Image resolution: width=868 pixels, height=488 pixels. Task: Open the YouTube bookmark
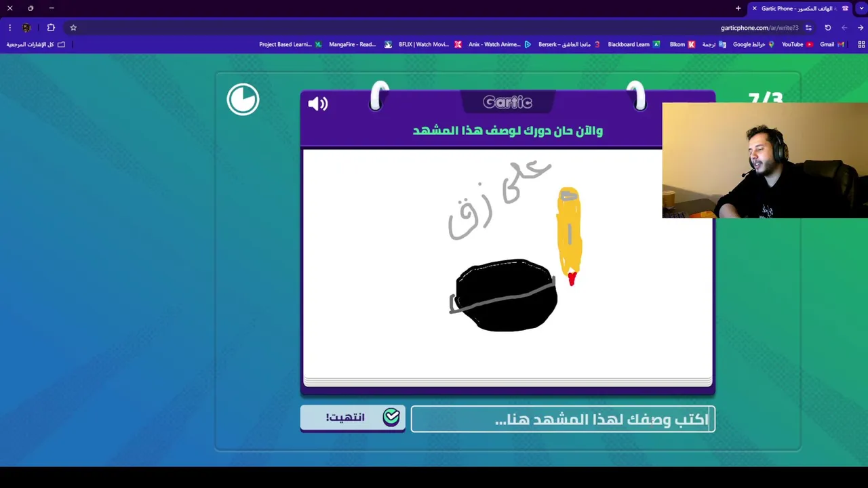(x=797, y=45)
